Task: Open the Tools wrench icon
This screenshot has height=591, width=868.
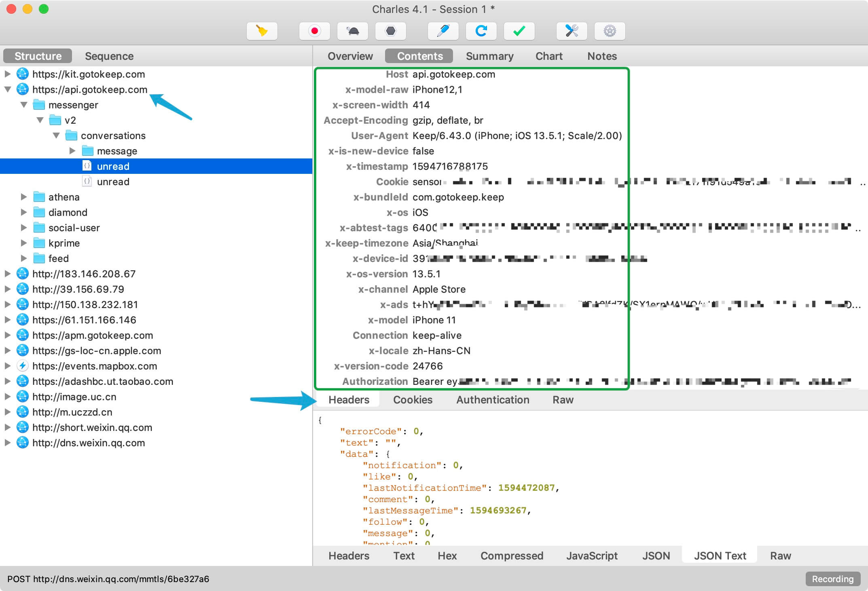Action: point(572,31)
